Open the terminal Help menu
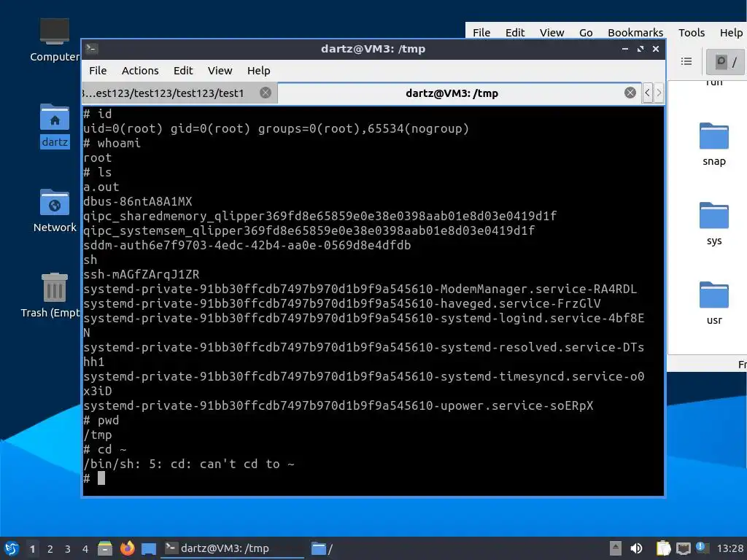Screen dimensions: 747x560 pos(259,71)
